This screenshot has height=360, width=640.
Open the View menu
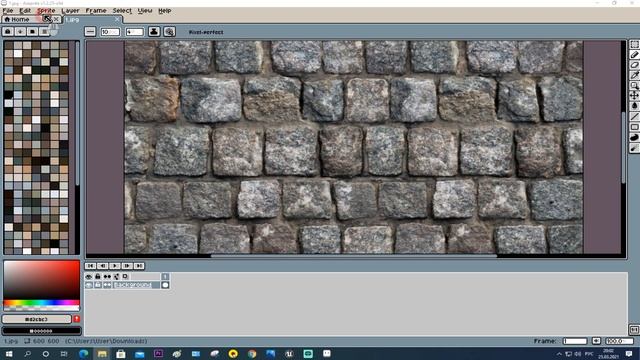[145, 11]
